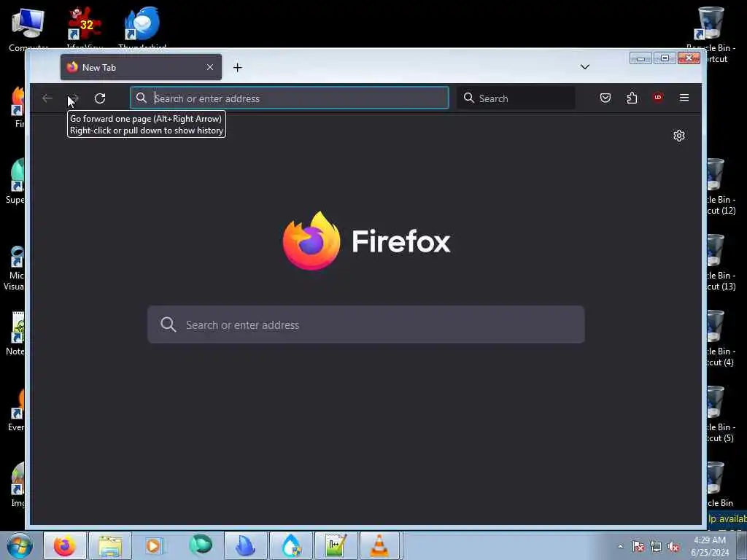
Task: Focus the address bar field
Action: click(x=289, y=98)
